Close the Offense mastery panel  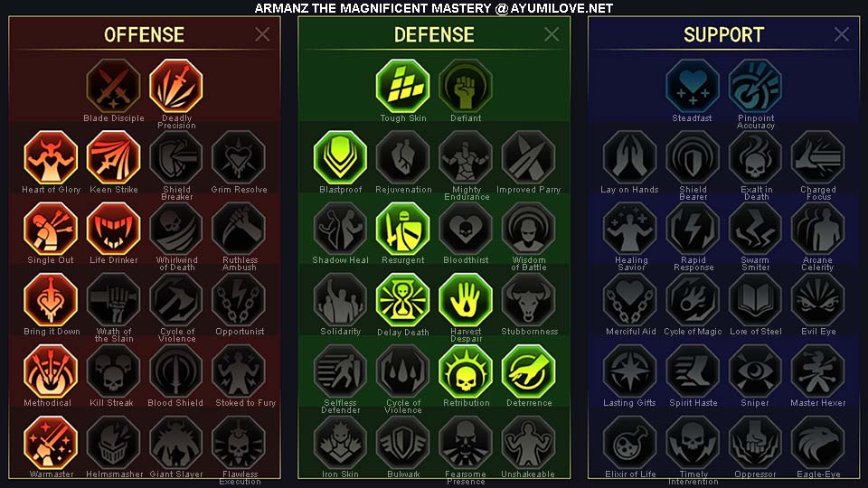click(262, 34)
